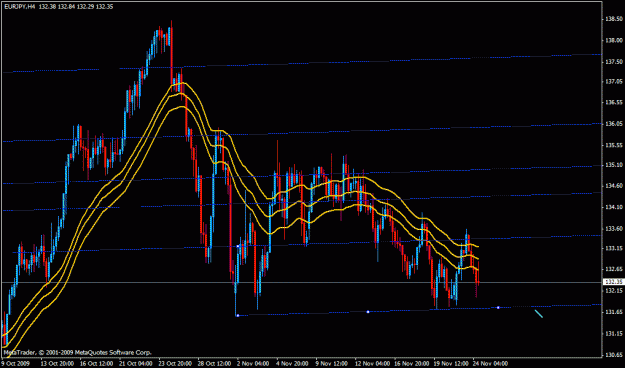Viewport: 625px width, 368px height.
Task: Click the 136.05 price scale value
Action: click(x=614, y=124)
